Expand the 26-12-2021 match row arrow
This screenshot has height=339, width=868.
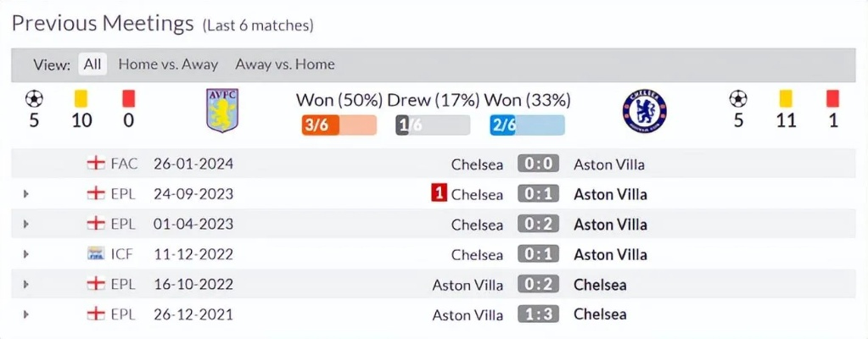tap(26, 314)
